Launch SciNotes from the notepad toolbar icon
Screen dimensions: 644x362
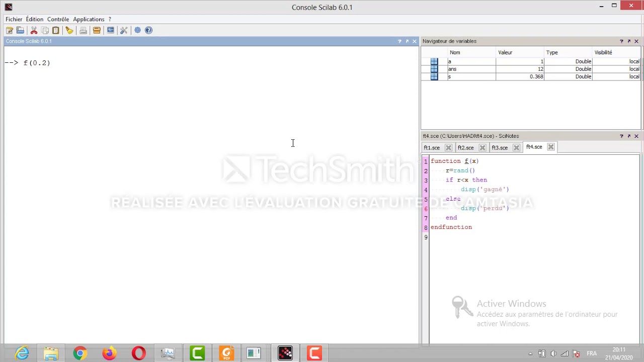pos(10,30)
